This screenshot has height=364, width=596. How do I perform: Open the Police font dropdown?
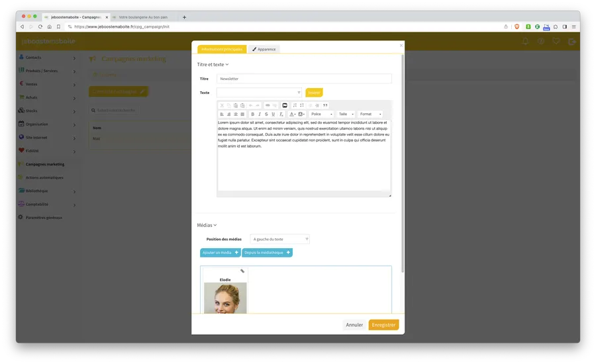tap(322, 114)
